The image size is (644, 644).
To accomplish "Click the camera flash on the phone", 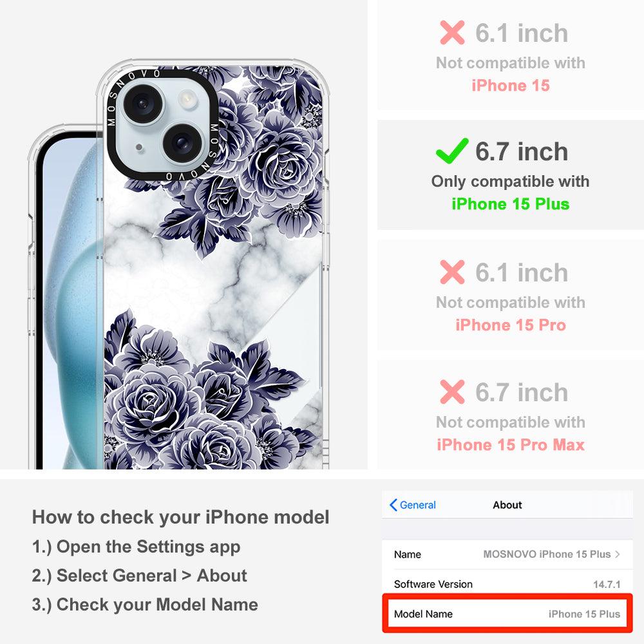I will pyautogui.click(x=187, y=99).
